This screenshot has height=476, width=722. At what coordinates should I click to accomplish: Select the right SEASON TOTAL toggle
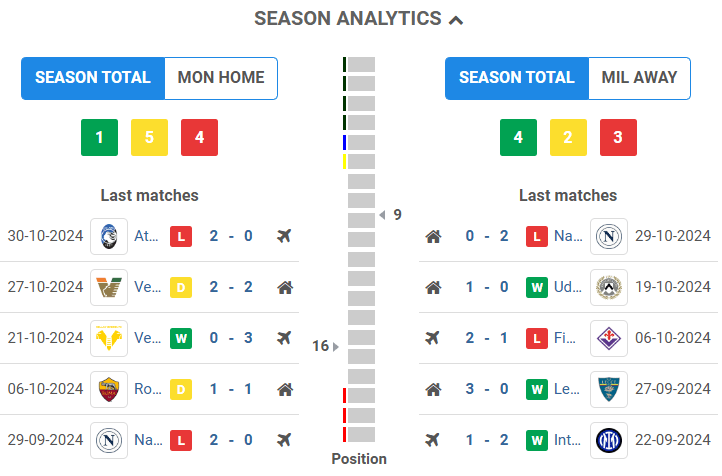pos(517,78)
